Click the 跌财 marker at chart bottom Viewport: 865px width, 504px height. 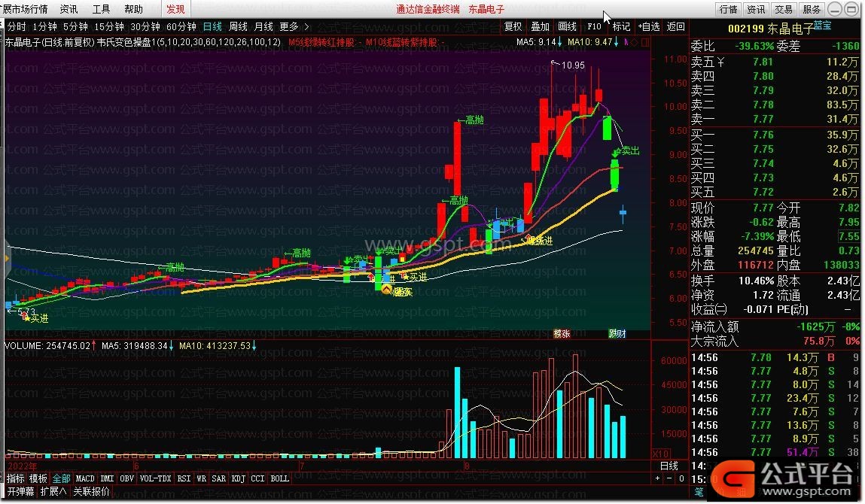pos(617,333)
